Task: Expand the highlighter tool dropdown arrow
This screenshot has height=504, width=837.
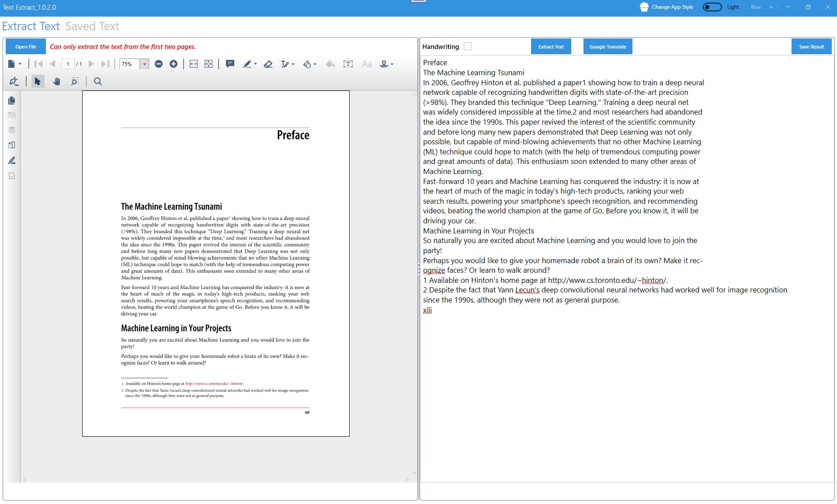Action: tap(255, 64)
